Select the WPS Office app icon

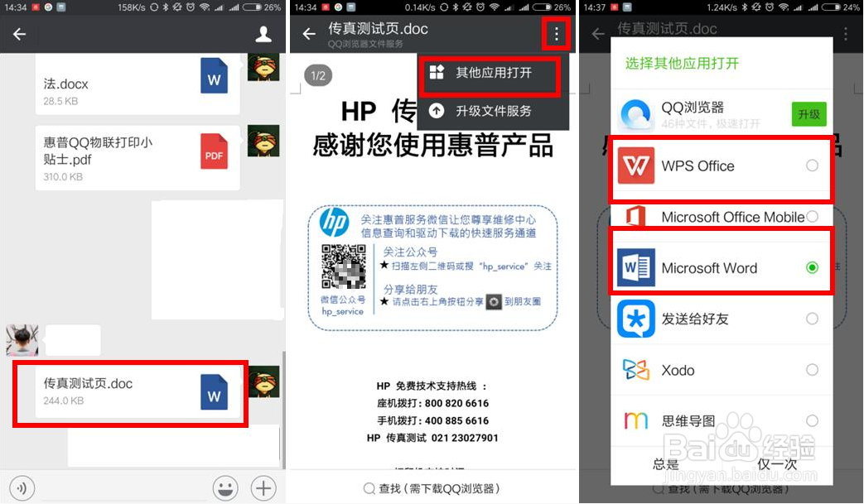pyautogui.click(x=637, y=166)
